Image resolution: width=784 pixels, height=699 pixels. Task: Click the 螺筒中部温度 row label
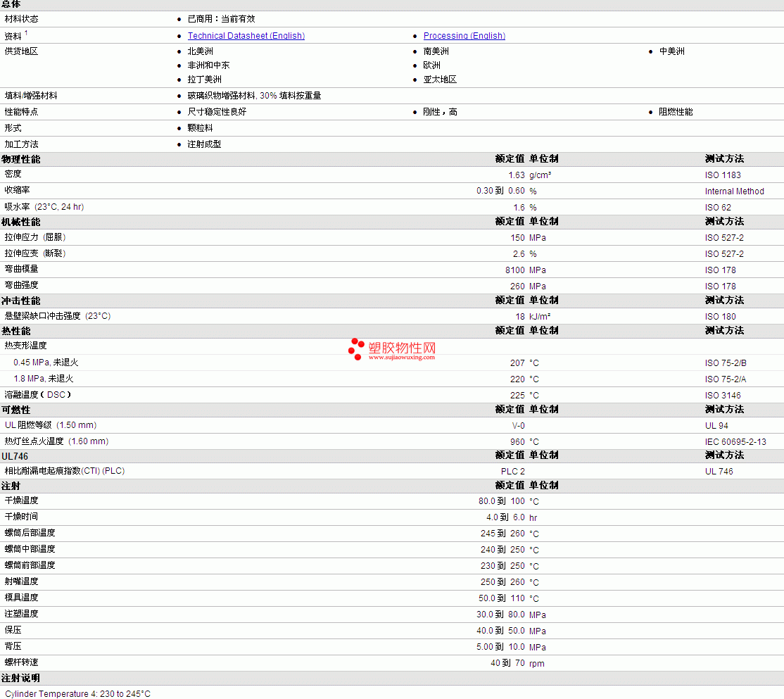tap(30, 549)
